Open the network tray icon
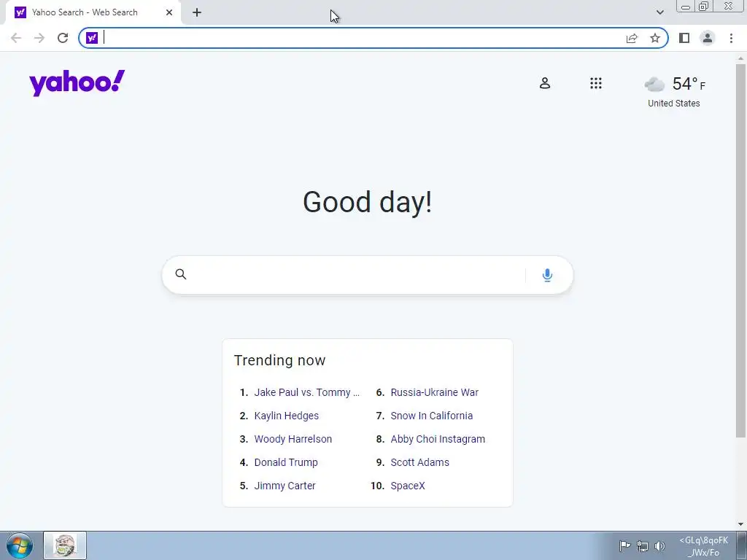This screenshot has width=747, height=560. pyautogui.click(x=643, y=546)
